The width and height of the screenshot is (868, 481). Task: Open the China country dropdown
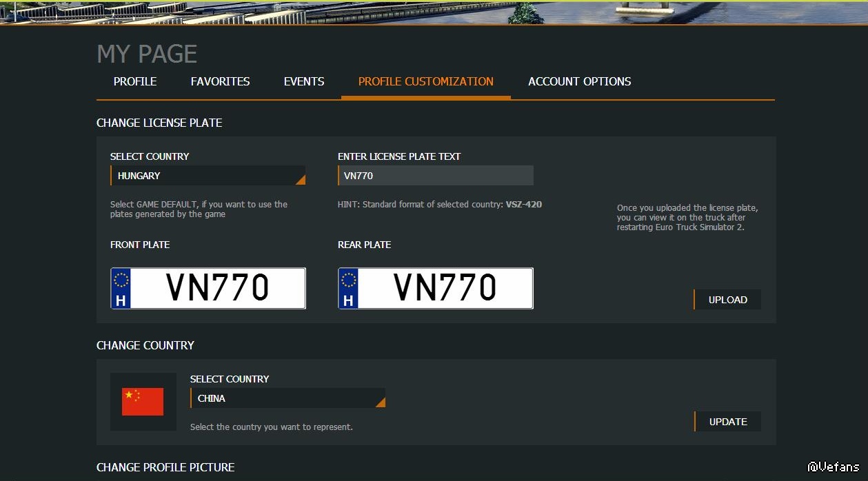[x=287, y=398]
